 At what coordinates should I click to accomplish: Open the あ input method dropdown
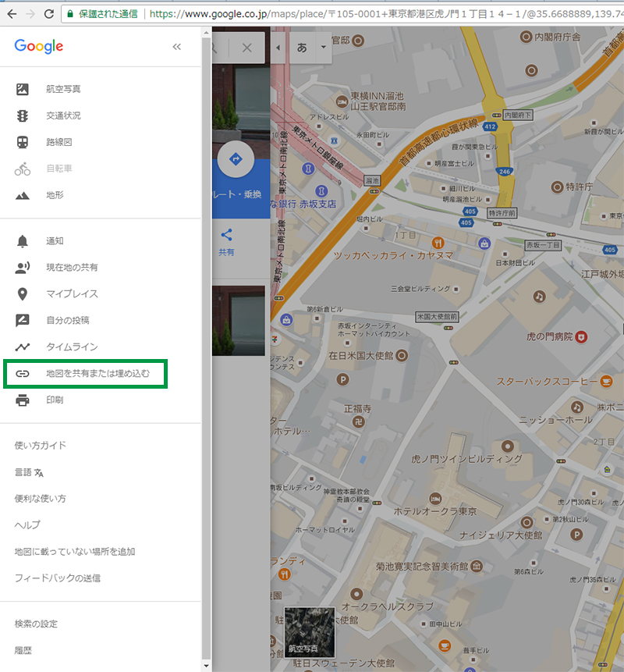click(x=310, y=48)
